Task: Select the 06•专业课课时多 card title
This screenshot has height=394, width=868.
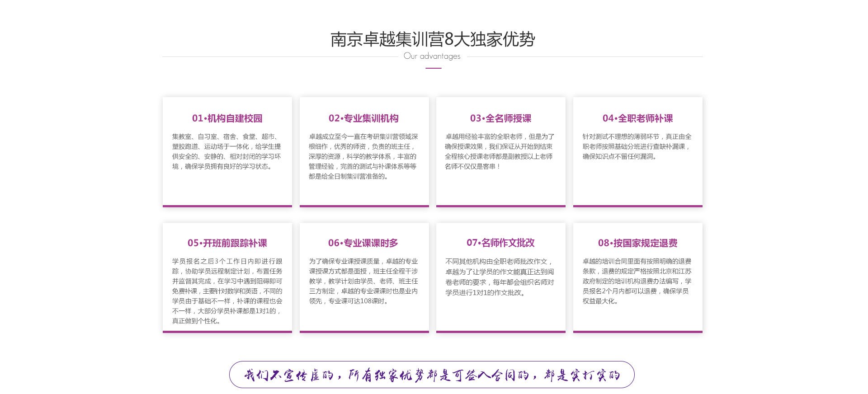Action: click(363, 243)
